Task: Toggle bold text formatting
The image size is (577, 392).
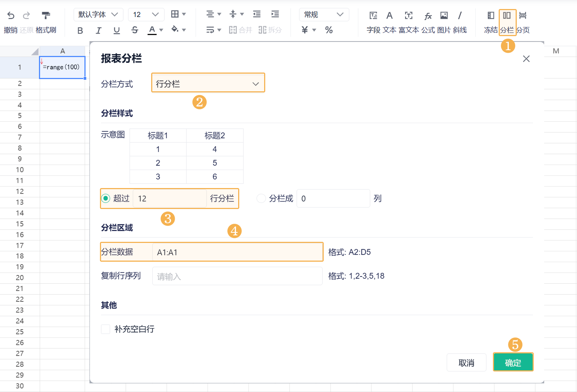Action: pyautogui.click(x=80, y=31)
